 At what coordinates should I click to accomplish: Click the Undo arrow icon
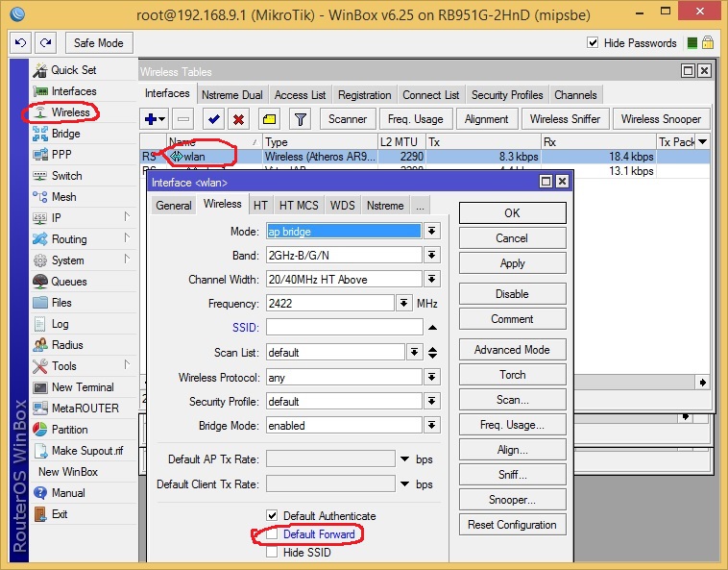point(20,43)
